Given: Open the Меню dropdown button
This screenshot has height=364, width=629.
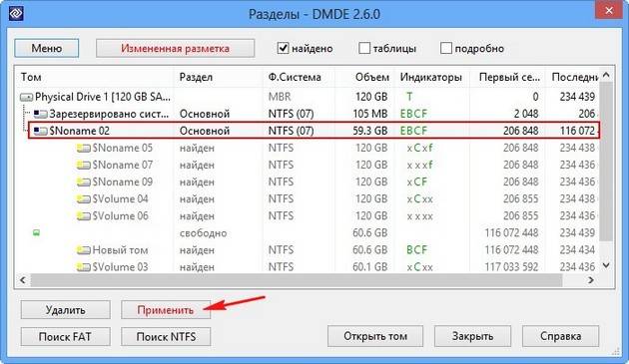Looking at the screenshot, I should point(47,48).
